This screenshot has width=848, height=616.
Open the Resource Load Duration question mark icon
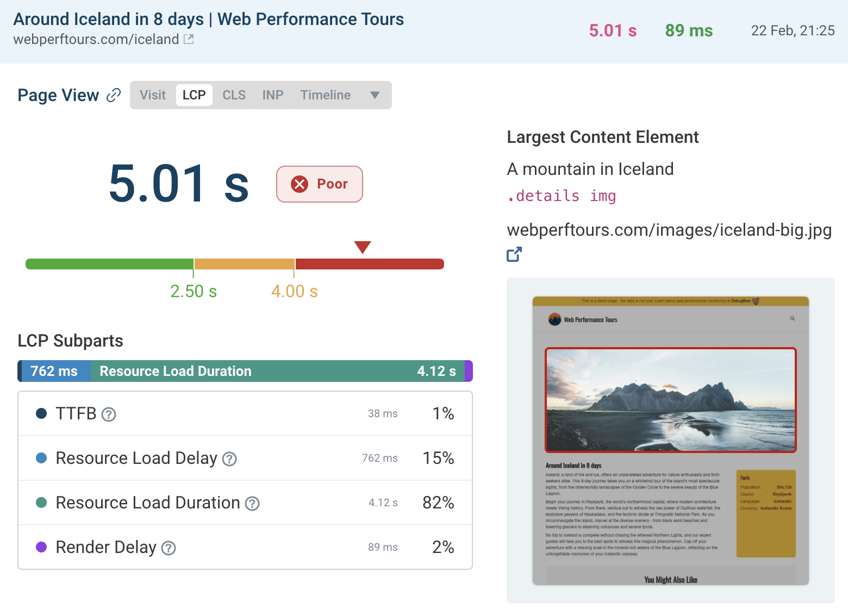[252, 504]
